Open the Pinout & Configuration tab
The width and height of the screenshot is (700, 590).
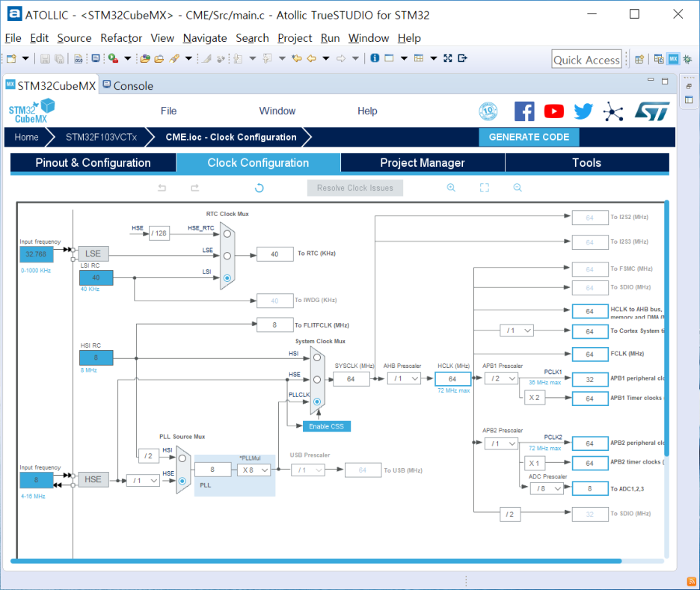pyautogui.click(x=93, y=163)
